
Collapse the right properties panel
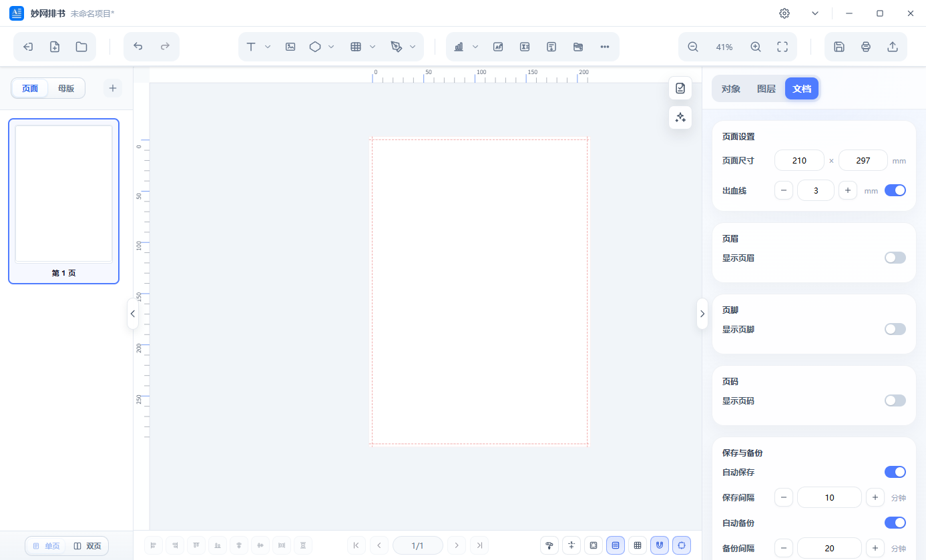point(702,313)
